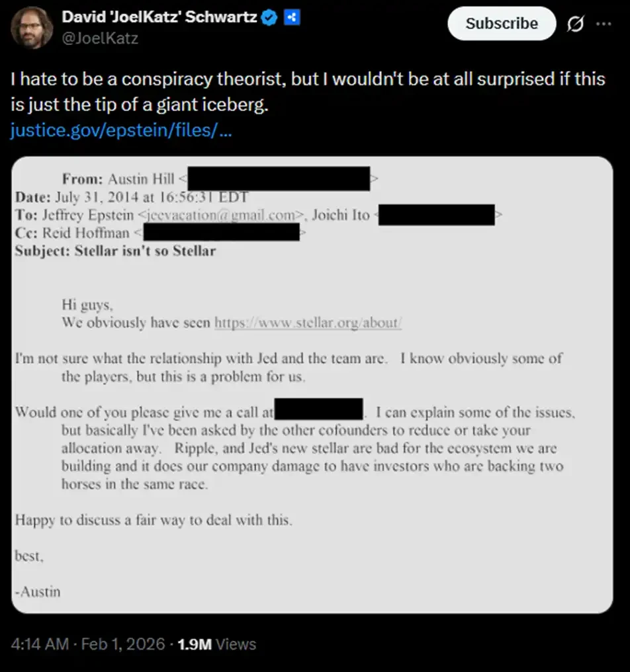
Task: Open the @JoelKatz handle
Action: (x=98, y=38)
